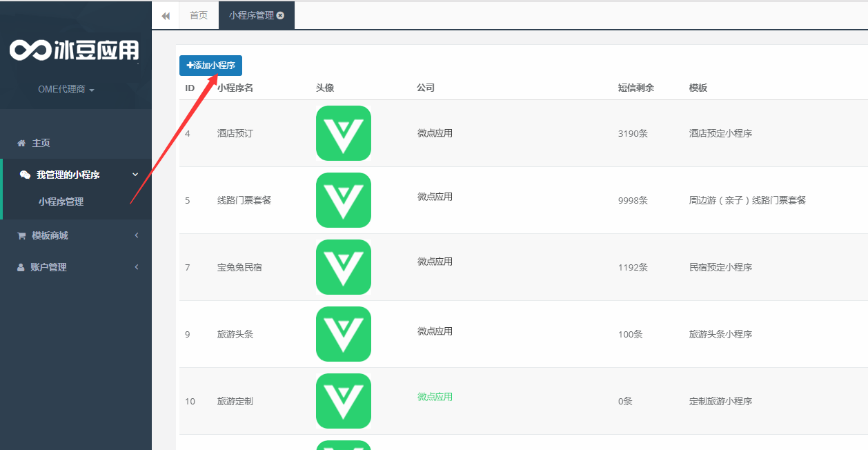The width and height of the screenshot is (868, 450).
Task: Click the 3190条 SMS balance cell
Action: point(633,133)
